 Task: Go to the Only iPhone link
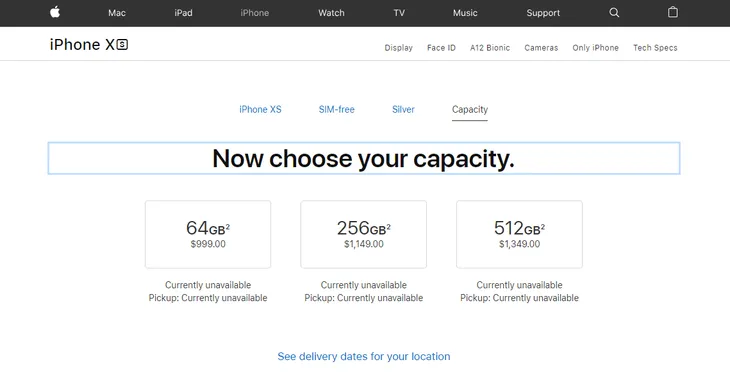click(595, 48)
